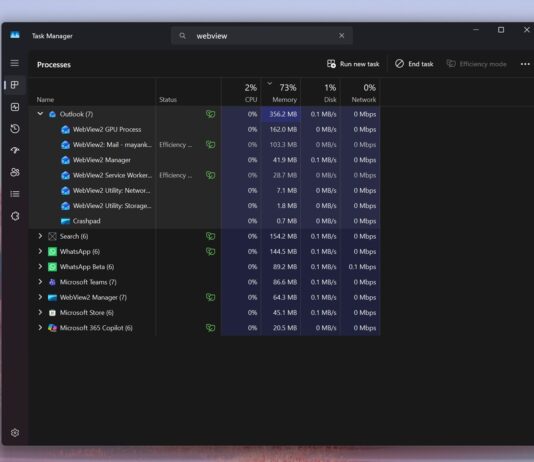Select the Crashpad process row
The width and height of the screenshot is (534, 462).
pyautogui.click(x=204, y=221)
